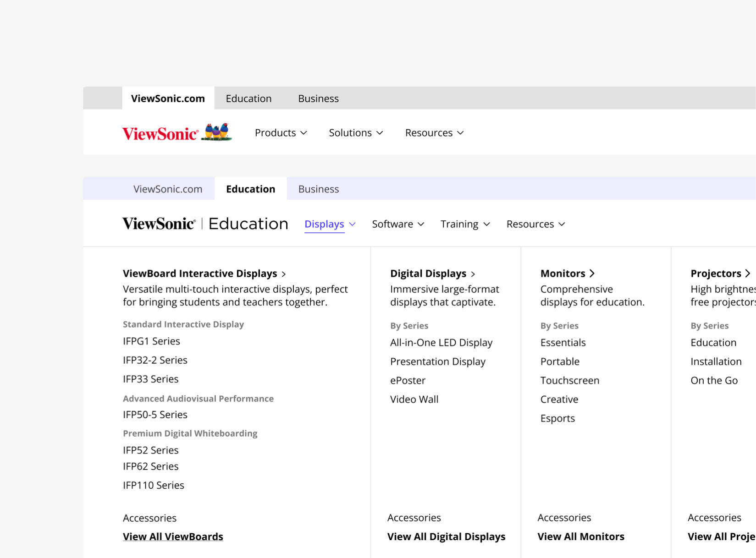Open Installation projectors link

coord(716,361)
